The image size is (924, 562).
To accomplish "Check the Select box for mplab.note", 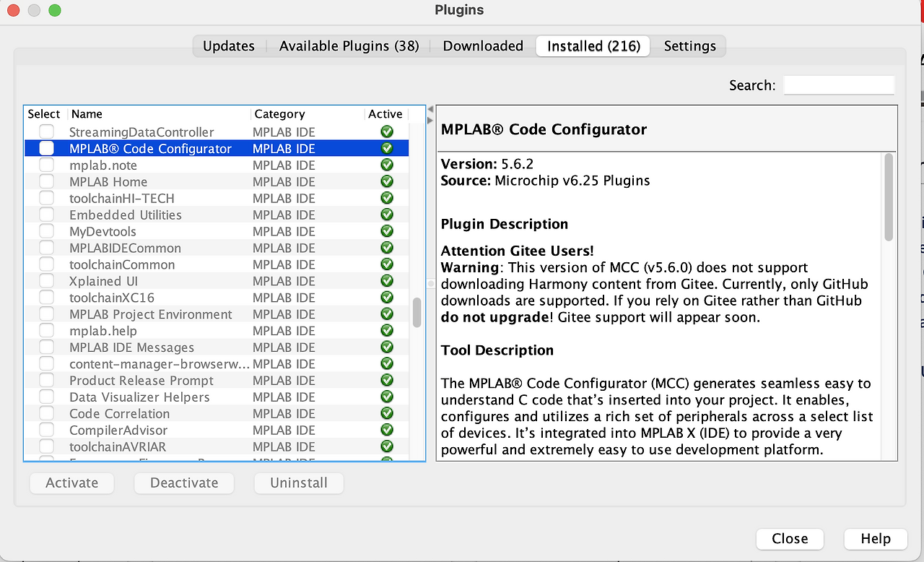I will [46, 165].
